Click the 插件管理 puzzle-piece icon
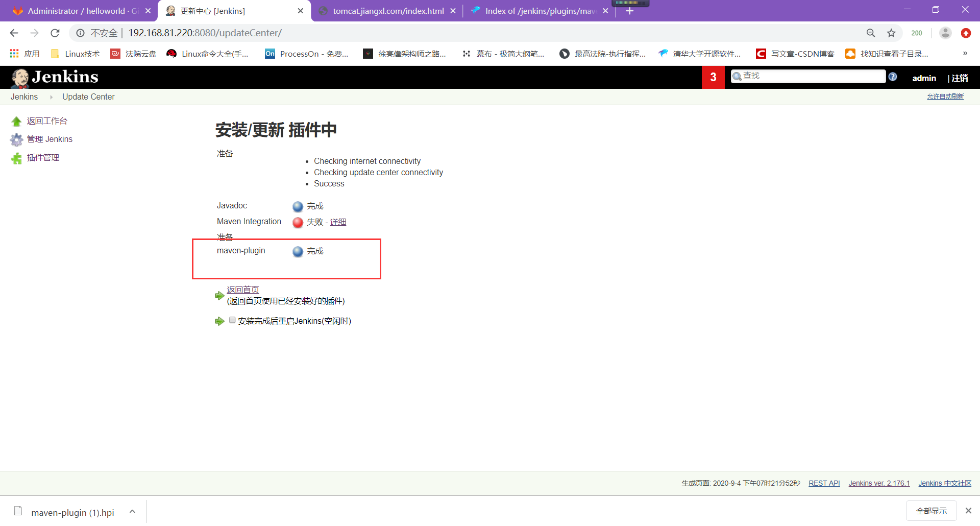Image resolution: width=980 pixels, height=526 pixels. tap(16, 158)
